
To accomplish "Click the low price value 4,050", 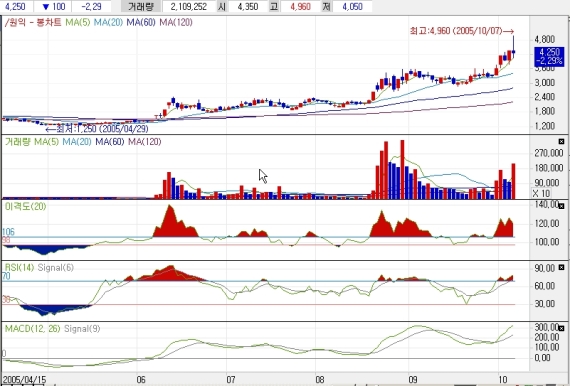I will coord(352,7).
